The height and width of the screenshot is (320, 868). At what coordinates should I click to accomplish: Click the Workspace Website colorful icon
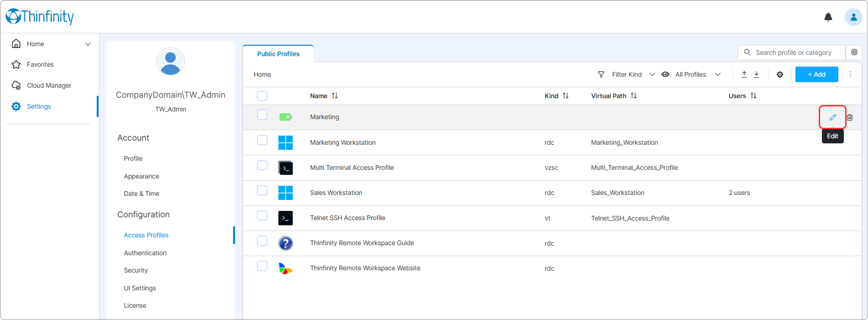(x=285, y=268)
